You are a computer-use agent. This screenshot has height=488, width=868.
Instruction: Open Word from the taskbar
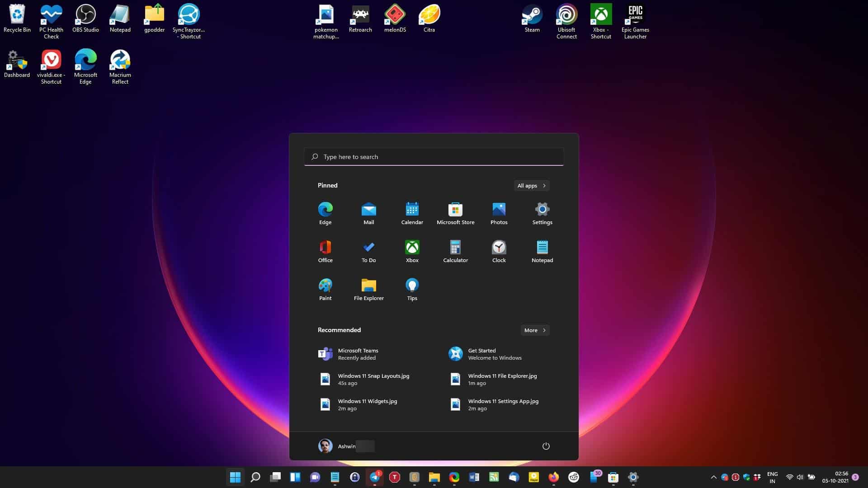click(x=474, y=477)
